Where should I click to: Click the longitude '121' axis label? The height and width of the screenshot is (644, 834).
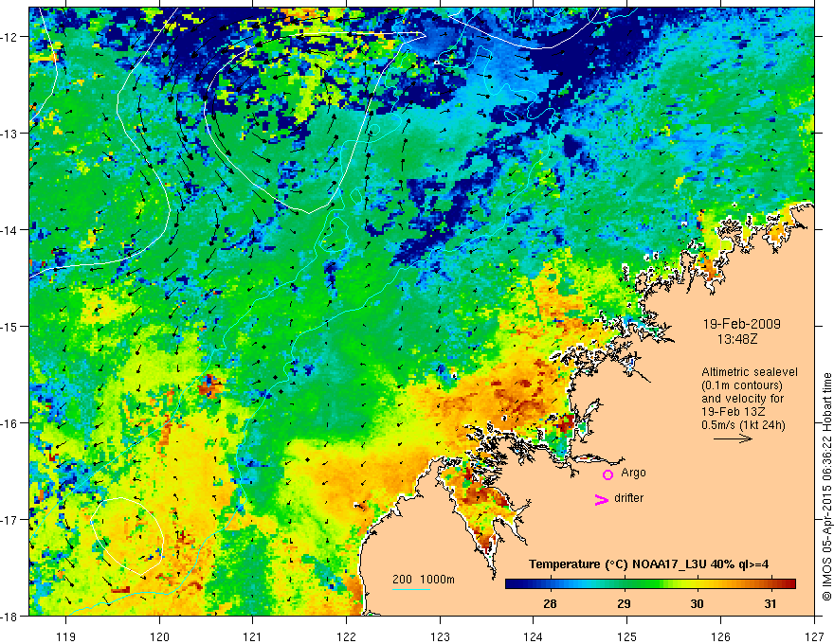coord(253,636)
